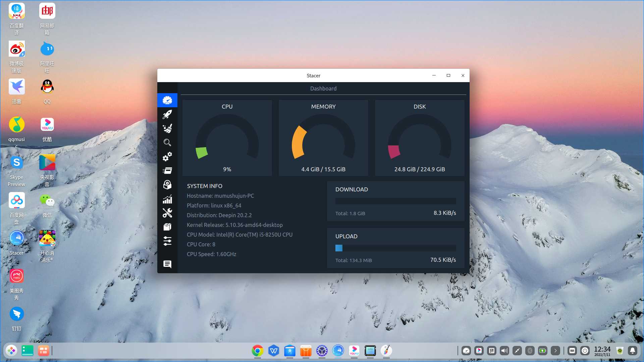Open APT Repository Manager box icon
Viewport: 644px width, 362px height.
point(167,227)
